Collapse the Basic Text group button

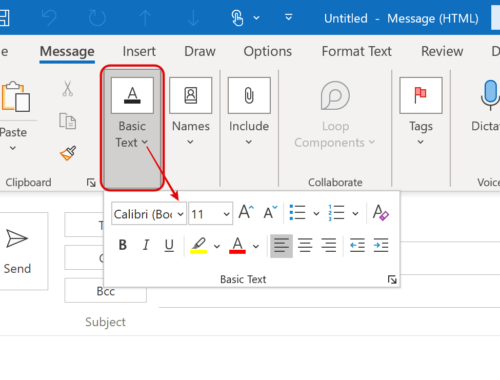pyautogui.click(x=132, y=128)
